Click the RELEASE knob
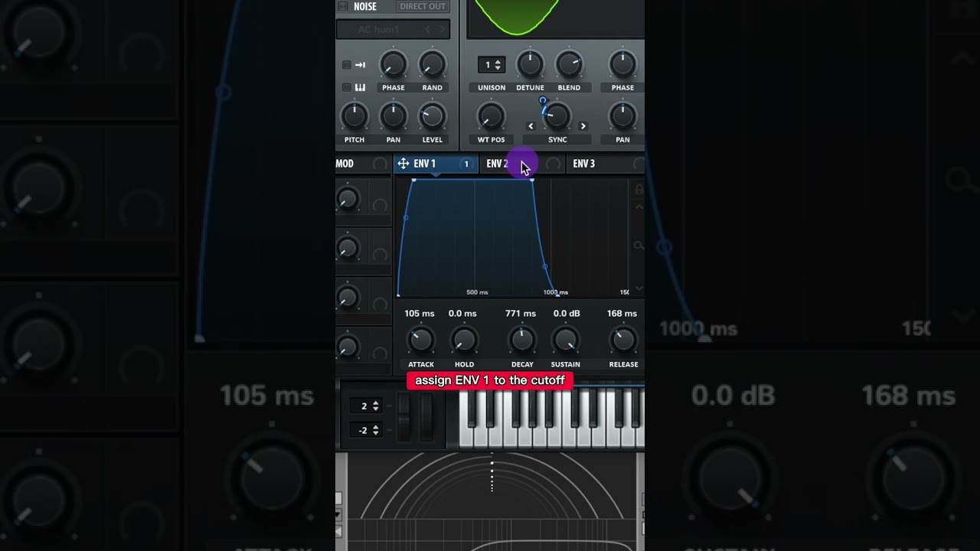This screenshot has height=551, width=980. coord(622,339)
